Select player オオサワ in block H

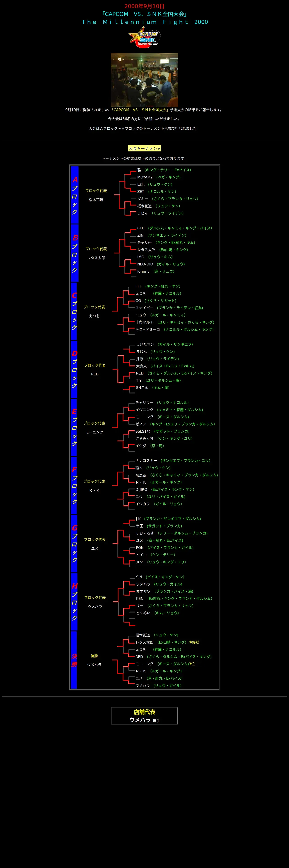[x=143, y=591]
